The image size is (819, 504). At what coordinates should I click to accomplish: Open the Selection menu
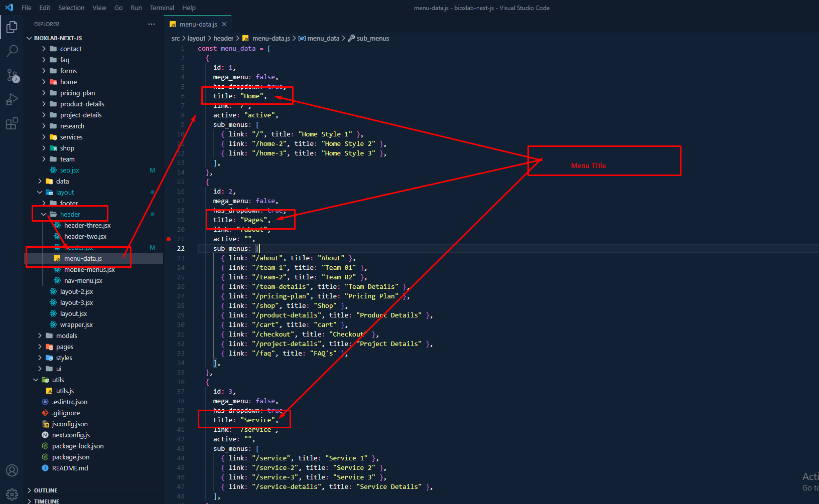(x=71, y=8)
